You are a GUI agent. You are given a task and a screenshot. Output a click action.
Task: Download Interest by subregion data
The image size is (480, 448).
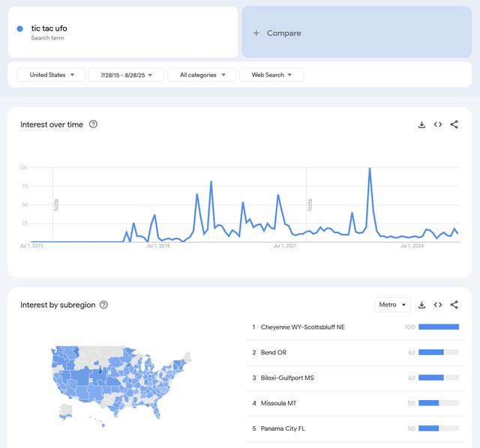pyautogui.click(x=421, y=305)
